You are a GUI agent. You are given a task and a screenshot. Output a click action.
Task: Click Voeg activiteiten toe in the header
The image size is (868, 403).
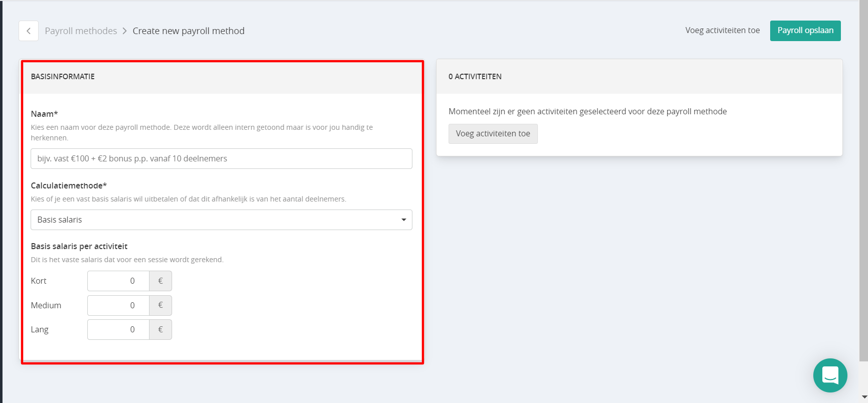click(x=722, y=31)
